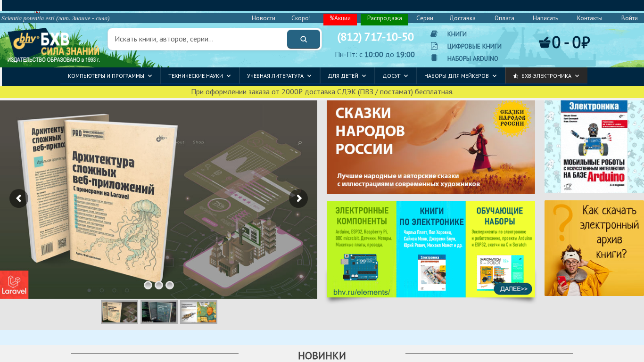Select the third carousel thumbnail
The image size is (644, 362).
198,312
